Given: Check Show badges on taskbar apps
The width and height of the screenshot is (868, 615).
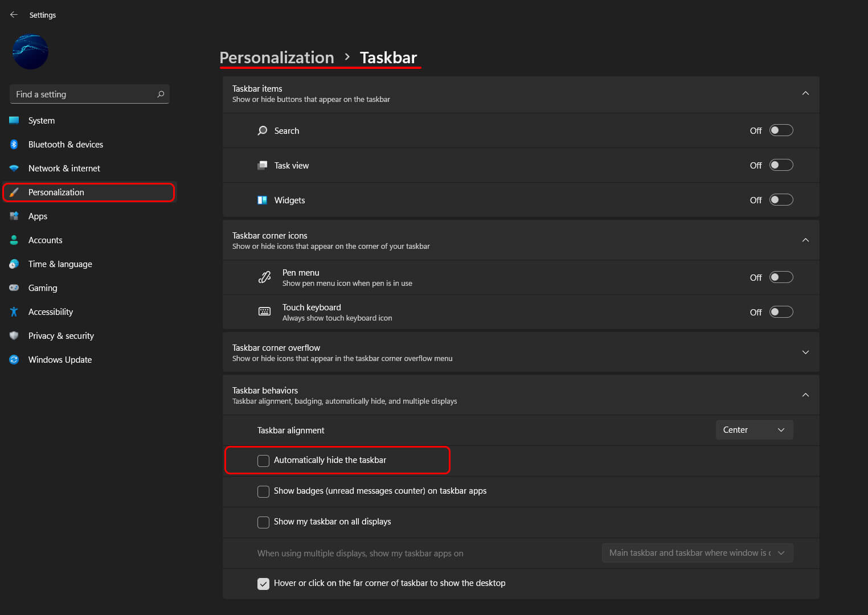Looking at the screenshot, I should coord(263,491).
